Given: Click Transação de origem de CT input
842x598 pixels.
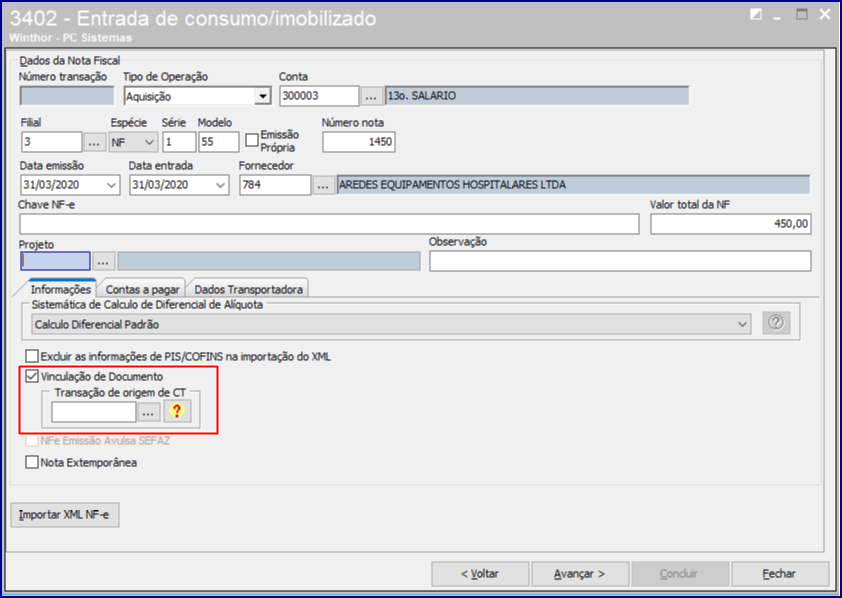Looking at the screenshot, I should point(94,412).
